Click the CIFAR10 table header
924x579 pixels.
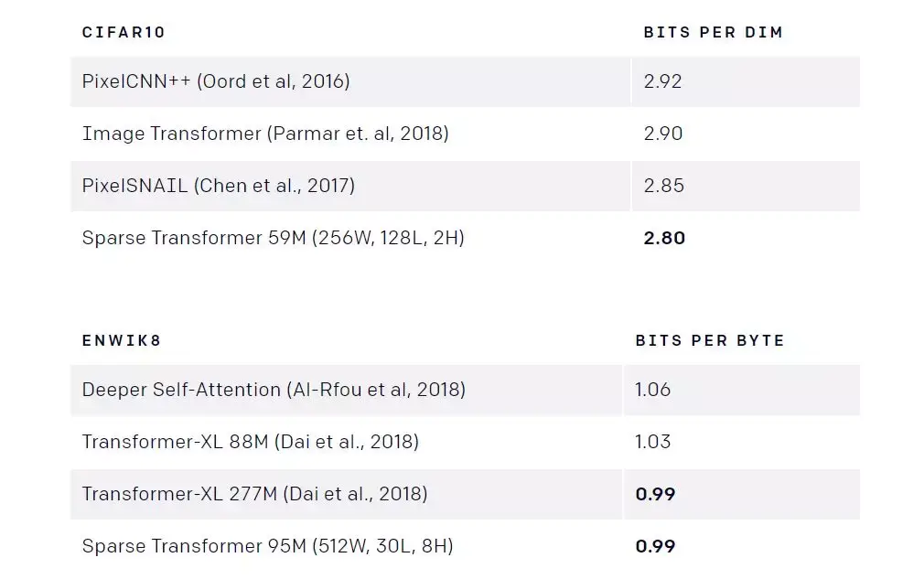pyautogui.click(x=123, y=32)
